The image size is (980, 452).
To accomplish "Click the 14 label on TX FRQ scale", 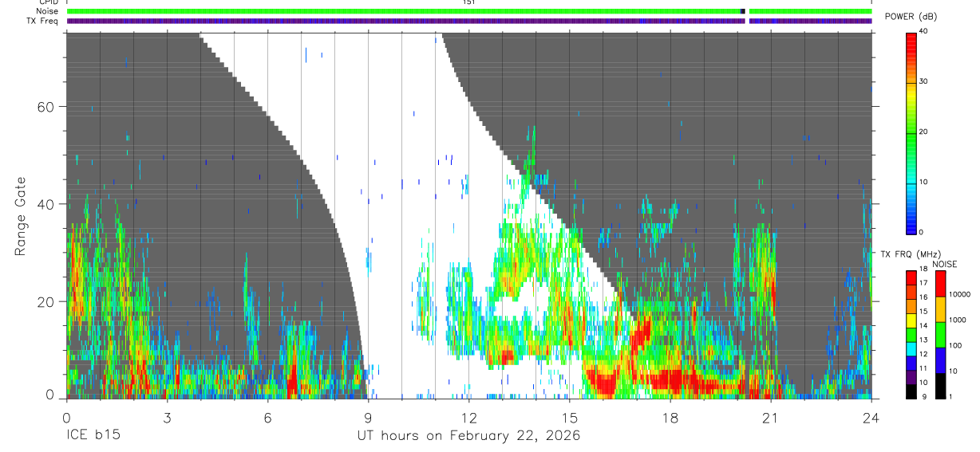I will [925, 325].
